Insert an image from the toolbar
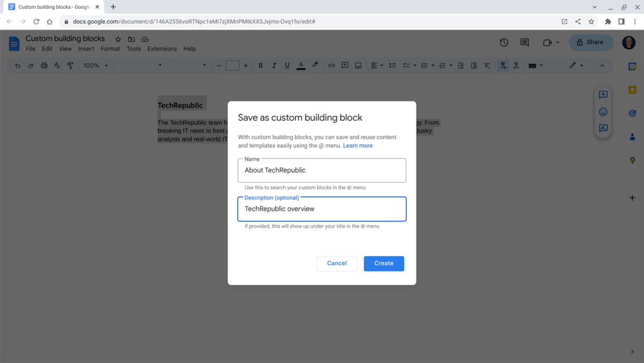The width and height of the screenshot is (644, 363). coord(358,65)
